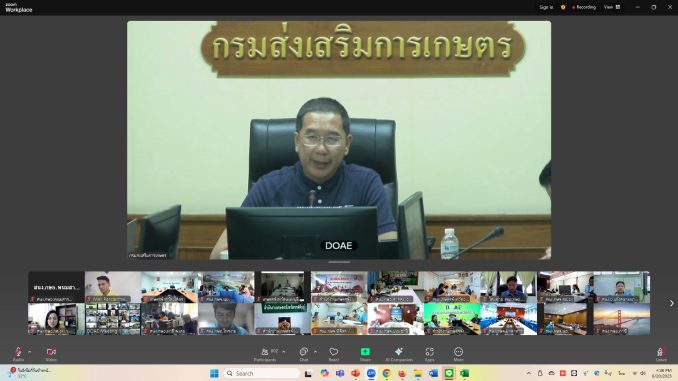Expand the arrow next to Participants
678x381 pixels.
point(284,352)
